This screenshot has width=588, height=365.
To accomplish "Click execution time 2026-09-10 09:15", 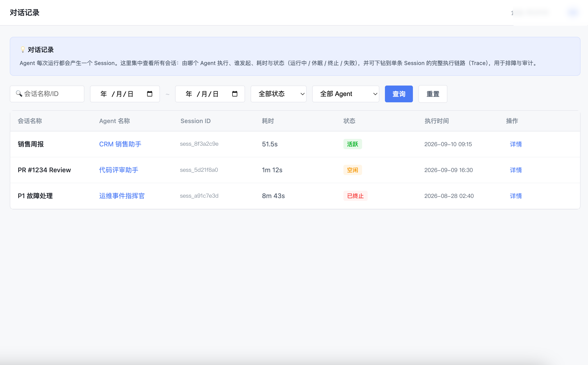I will tap(448, 144).
